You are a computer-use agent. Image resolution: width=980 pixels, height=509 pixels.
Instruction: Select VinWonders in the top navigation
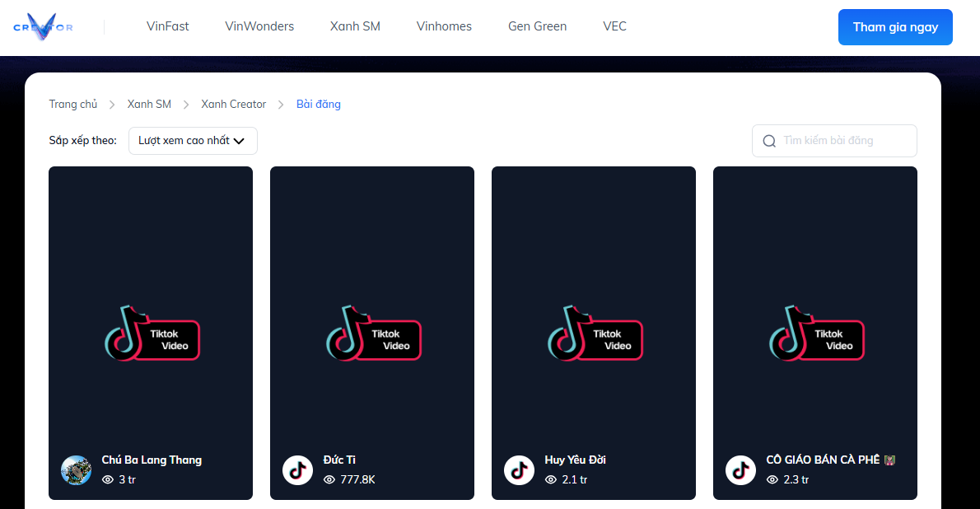click(x=259, y=26)
